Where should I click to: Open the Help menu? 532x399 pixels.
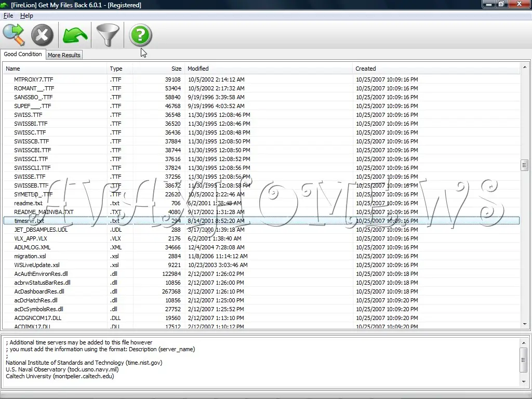[26, 16]
